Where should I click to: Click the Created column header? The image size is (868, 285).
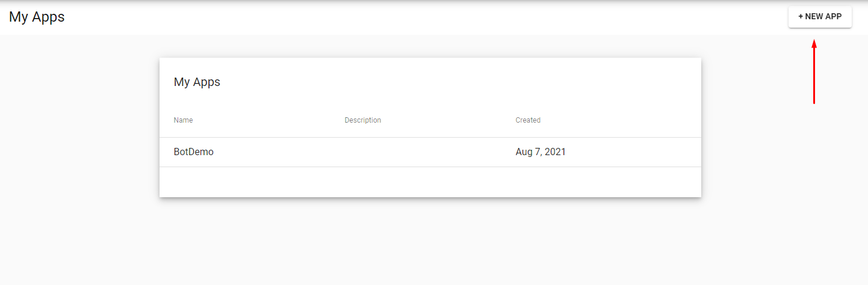pyautogui.click(x=528, y=120)
